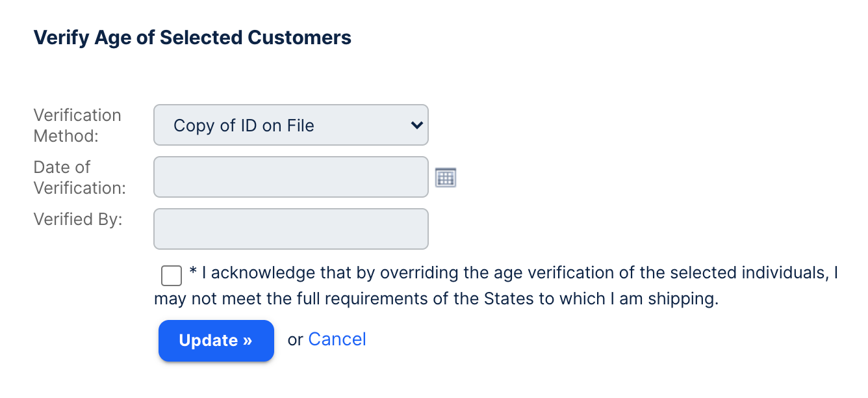Click the 'Verify Age of Selected Customers' heading

point(192,38)
